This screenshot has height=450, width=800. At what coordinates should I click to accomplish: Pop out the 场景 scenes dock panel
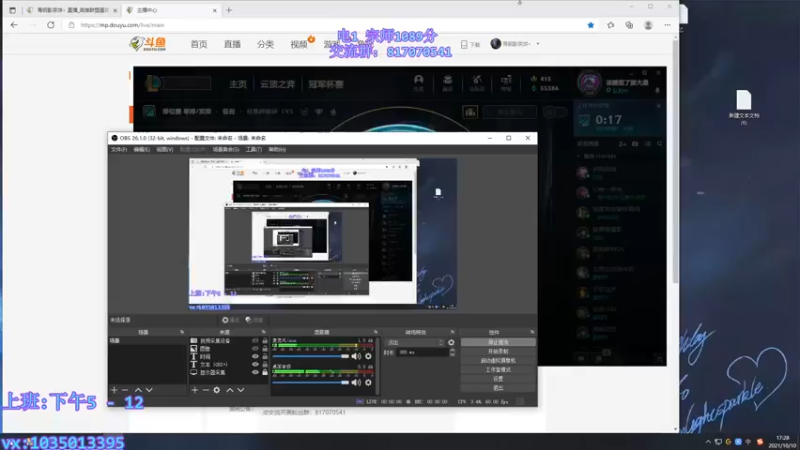pyautogui.click(x=182, y=332)
